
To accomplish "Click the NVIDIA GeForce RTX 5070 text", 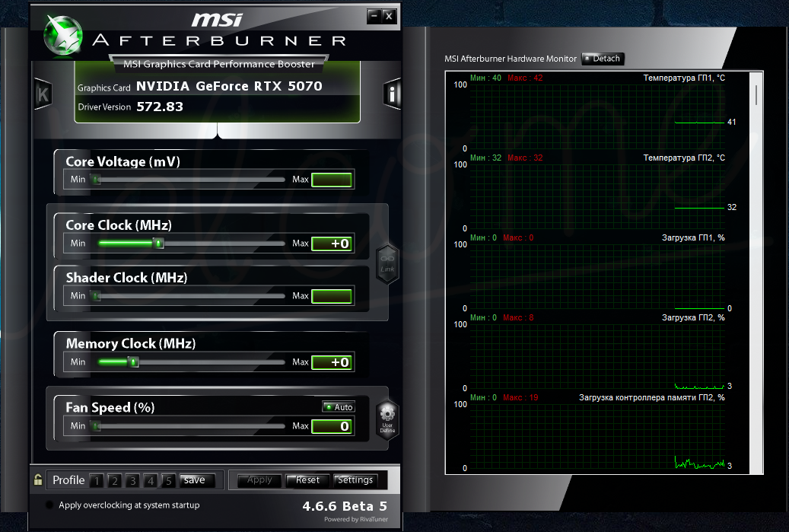I will coord(229,86).
